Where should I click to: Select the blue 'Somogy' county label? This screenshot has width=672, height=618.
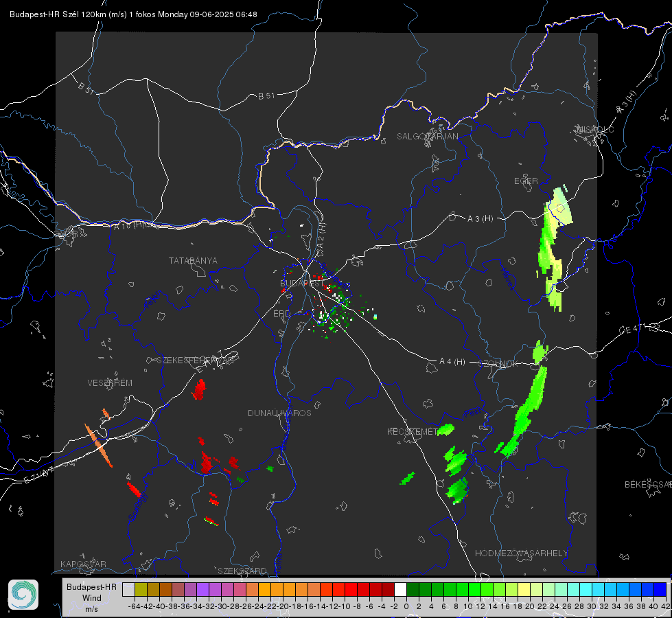point(137,507)
